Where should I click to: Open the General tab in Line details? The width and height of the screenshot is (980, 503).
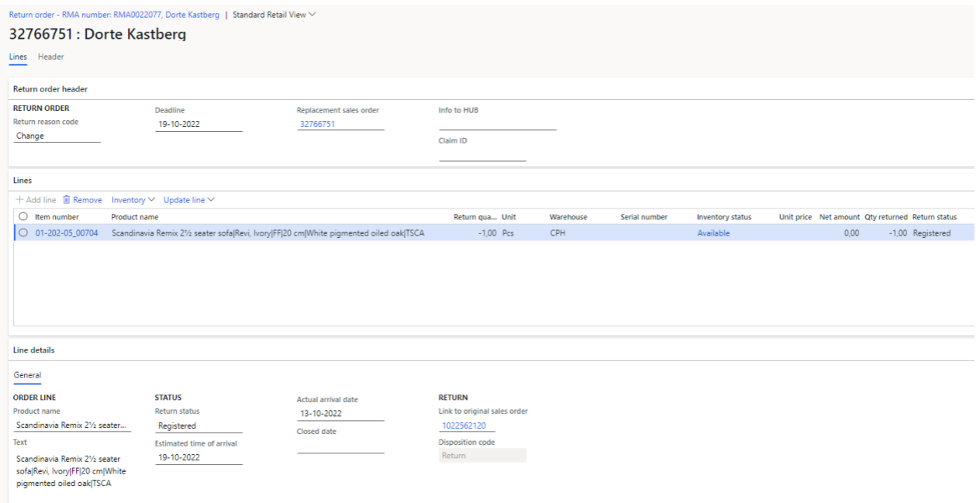tap(27, 375)
